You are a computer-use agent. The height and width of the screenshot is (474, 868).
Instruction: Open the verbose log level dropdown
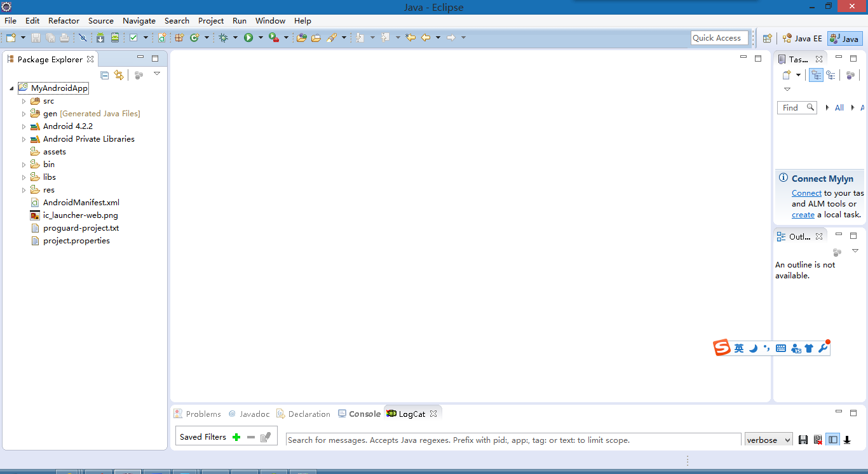[769, 440]
